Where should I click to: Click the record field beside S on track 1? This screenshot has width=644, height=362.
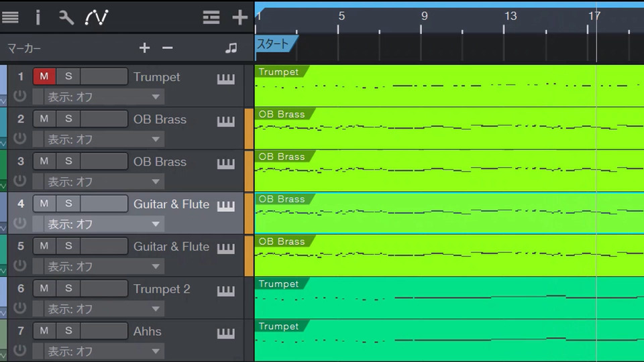pos(104,76)
